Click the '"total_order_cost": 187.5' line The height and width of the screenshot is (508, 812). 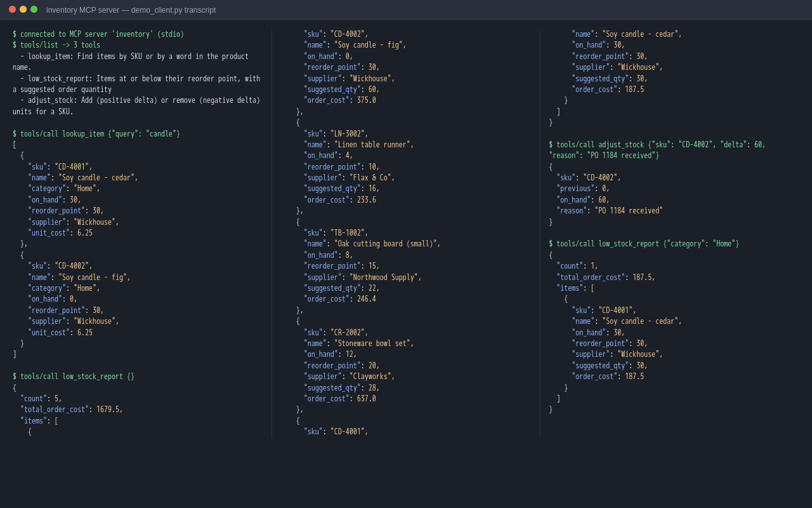click(606, 277)
